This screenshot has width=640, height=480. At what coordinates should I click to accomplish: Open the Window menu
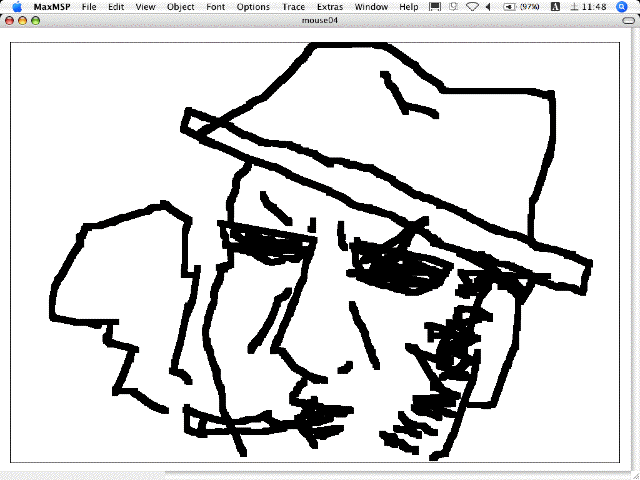[x=371, y=7]
